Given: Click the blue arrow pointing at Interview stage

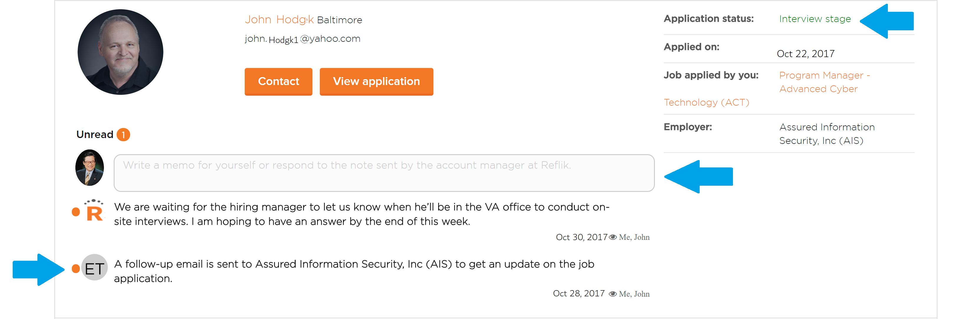Looking at the screenshot, I should (x=886, y=21).
